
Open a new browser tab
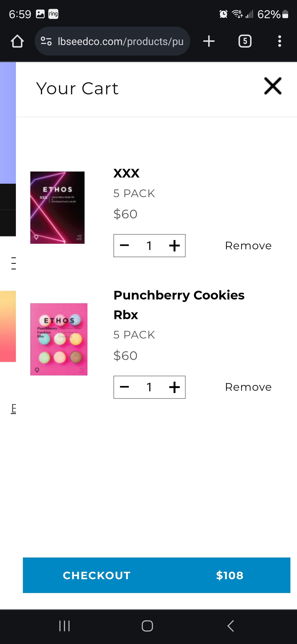209,41
